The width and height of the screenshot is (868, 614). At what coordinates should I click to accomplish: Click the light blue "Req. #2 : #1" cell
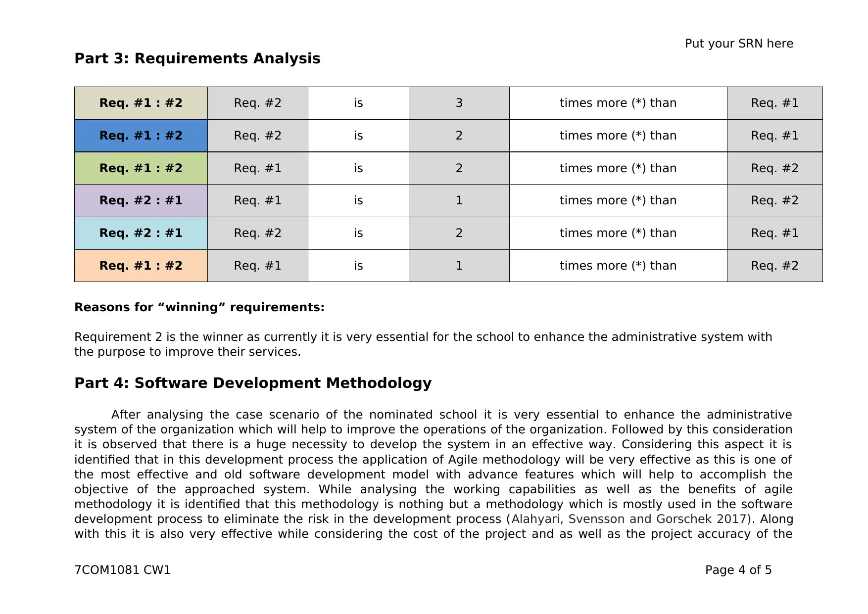141,233
